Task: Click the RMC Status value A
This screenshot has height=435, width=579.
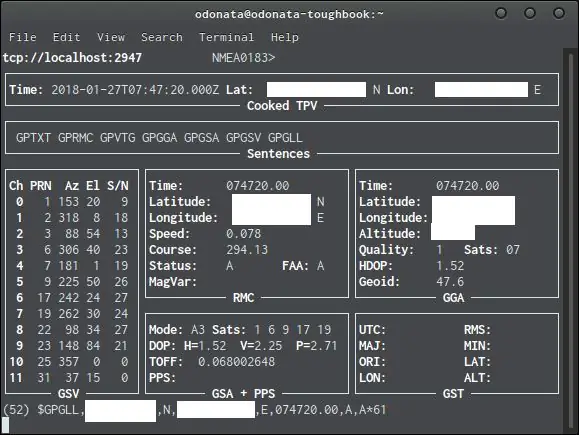Action: click(230, 266)
